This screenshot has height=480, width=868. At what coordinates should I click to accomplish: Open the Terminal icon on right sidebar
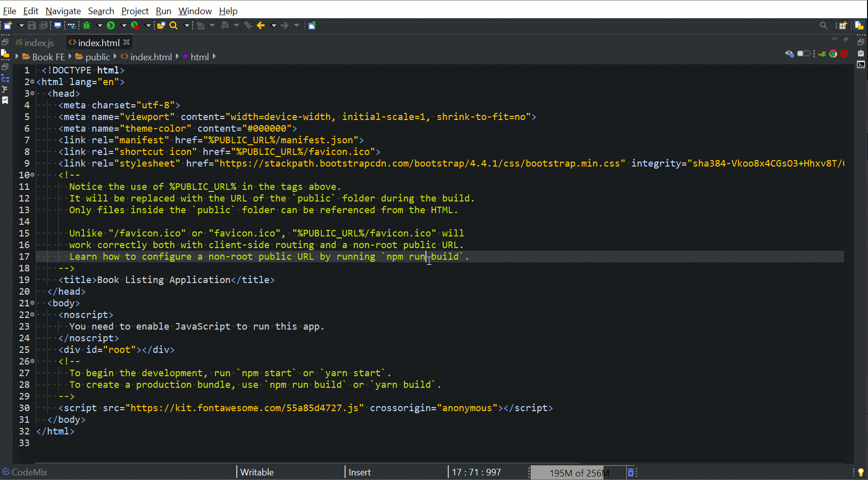861,64
